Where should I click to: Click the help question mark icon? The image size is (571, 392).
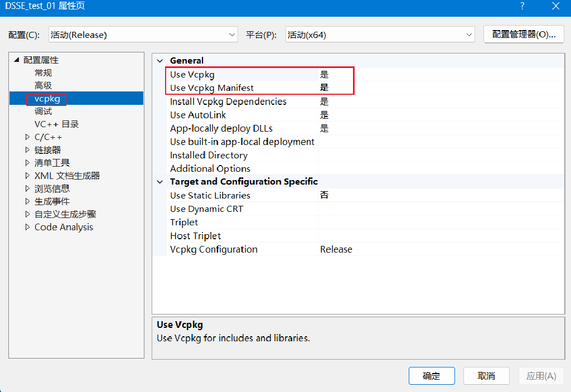click(x=522, y=6)
